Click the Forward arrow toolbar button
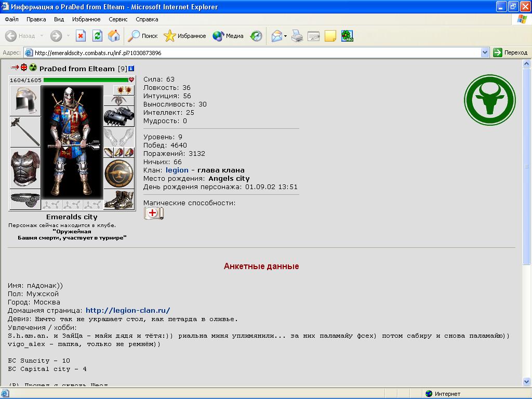The width and height of the screenshot is (532, 399). point(56,36)
